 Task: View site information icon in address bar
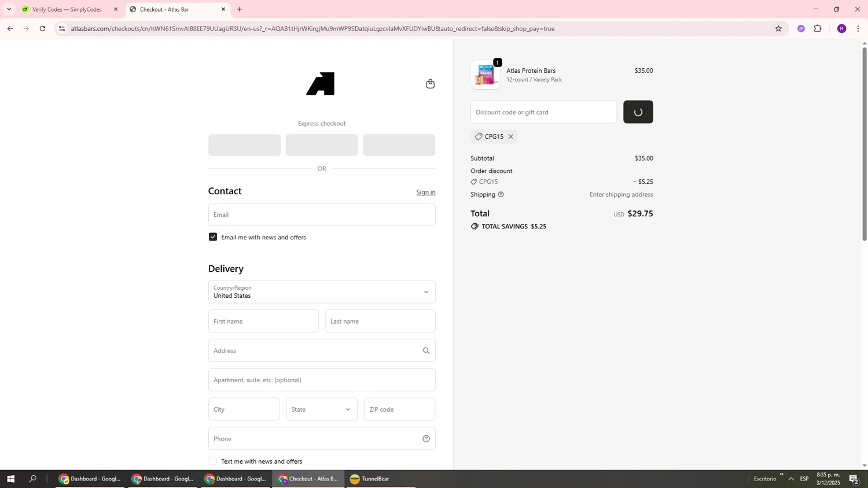62,28
